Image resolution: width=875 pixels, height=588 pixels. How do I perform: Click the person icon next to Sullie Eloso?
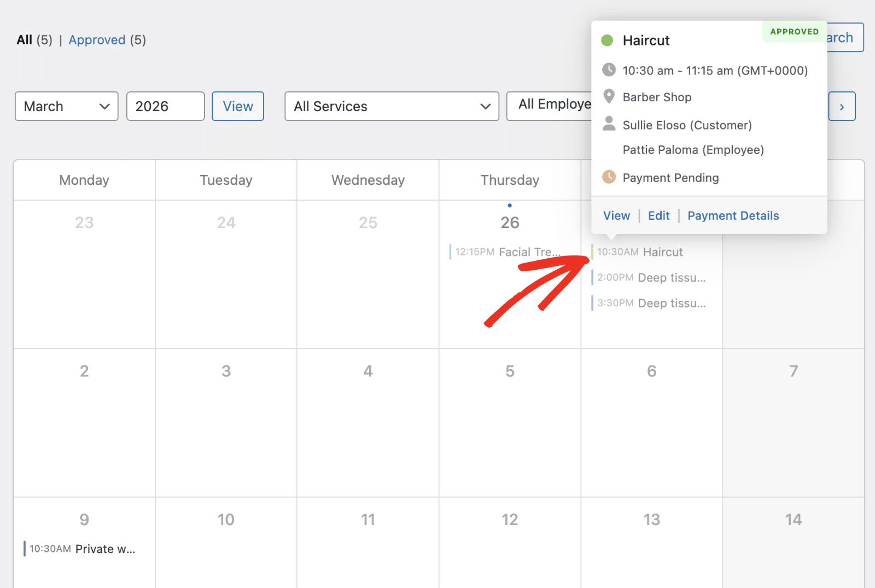[x=608, y=124]
